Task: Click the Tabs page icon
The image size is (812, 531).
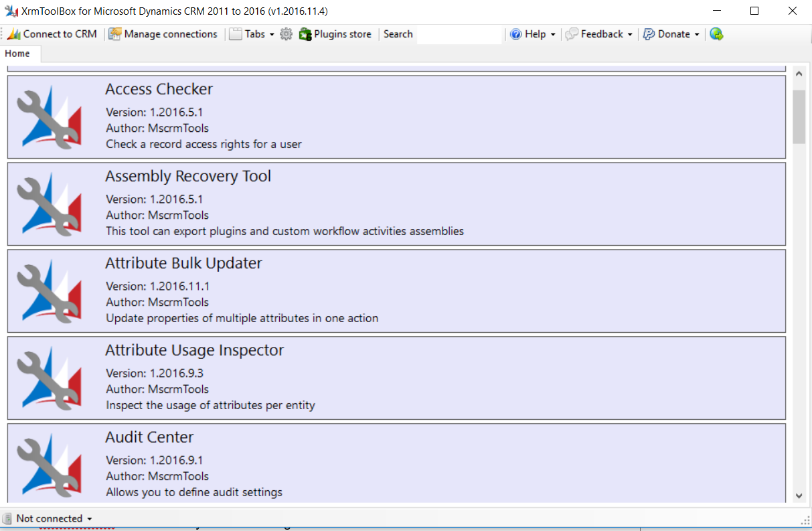Action: 235,34
